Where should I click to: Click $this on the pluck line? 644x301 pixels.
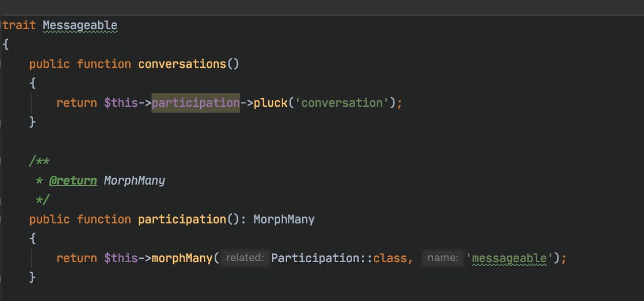click(121, 103)
